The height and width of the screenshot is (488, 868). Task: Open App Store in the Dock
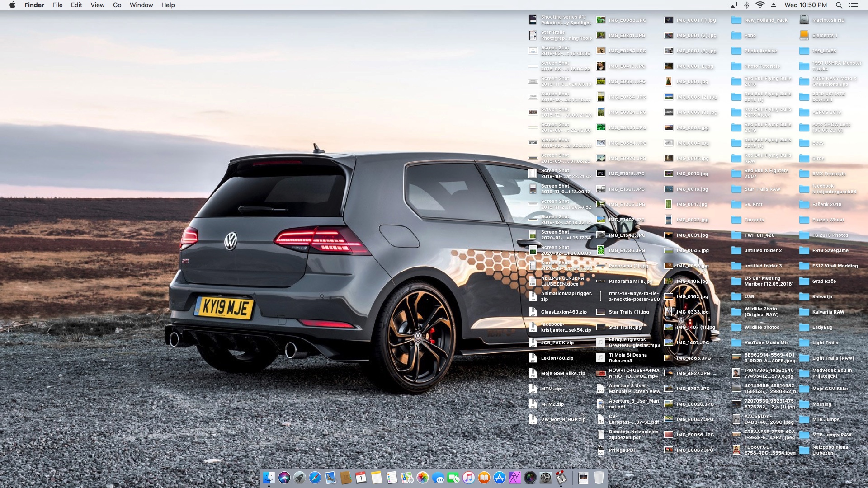(x=500, y=478)
